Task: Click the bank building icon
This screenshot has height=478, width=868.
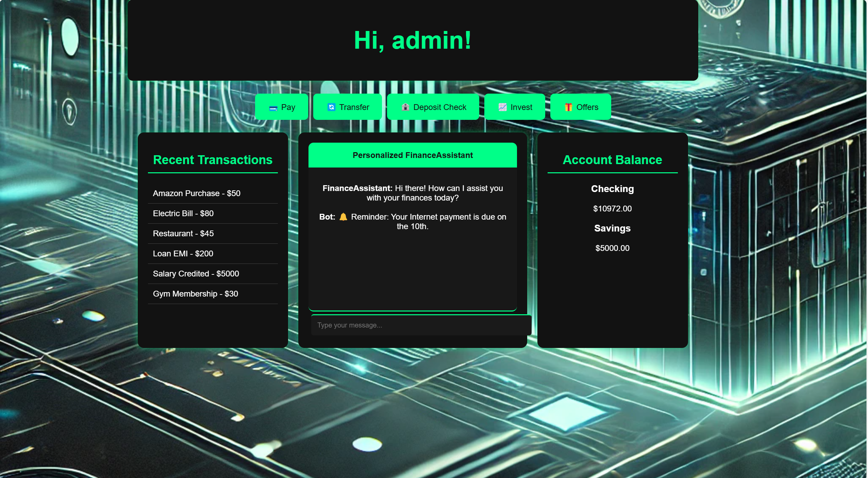Action: click(x=405, y=107)
